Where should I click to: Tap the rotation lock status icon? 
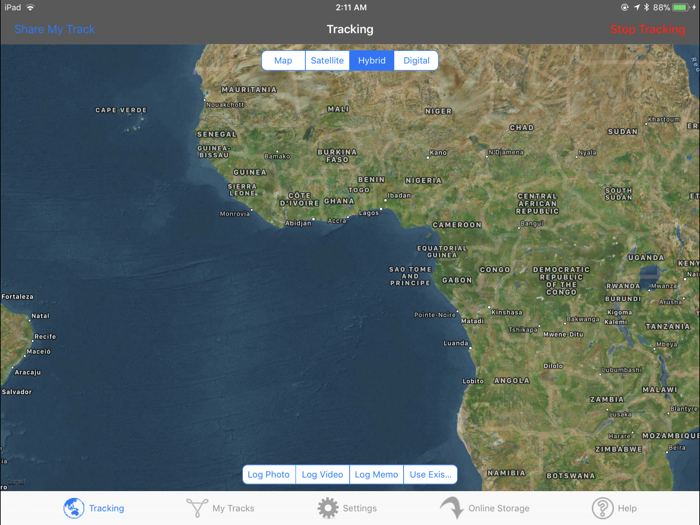coord(625,8)
